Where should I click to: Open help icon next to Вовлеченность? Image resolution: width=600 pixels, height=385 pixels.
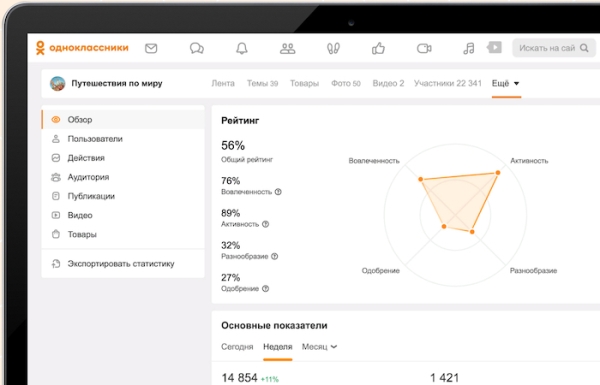278,192
